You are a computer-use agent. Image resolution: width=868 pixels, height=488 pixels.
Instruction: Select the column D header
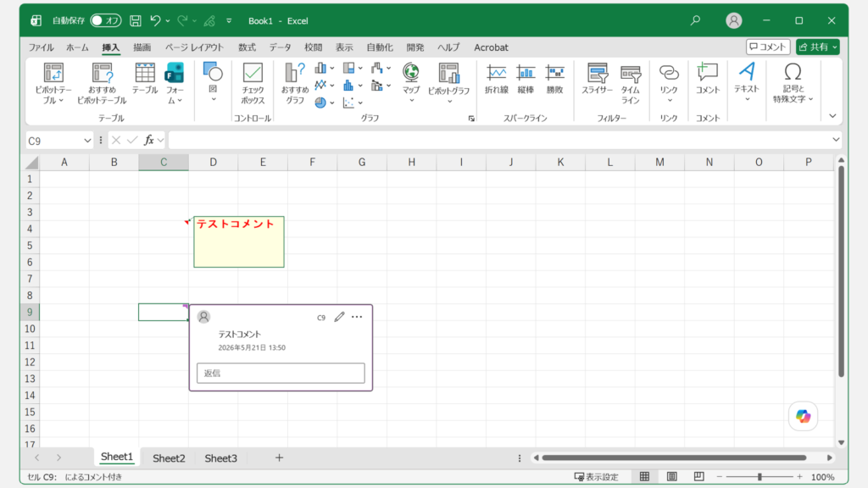point(213,162)
